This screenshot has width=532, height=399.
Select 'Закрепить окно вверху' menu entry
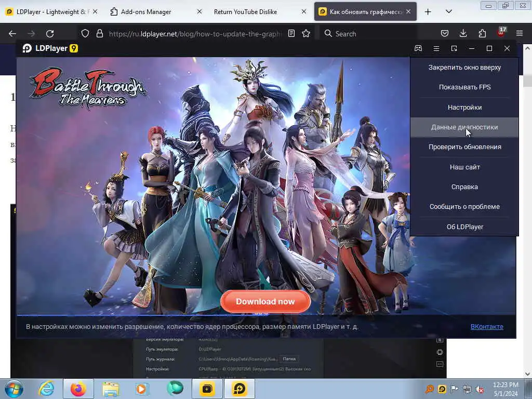tap(464, 68)
